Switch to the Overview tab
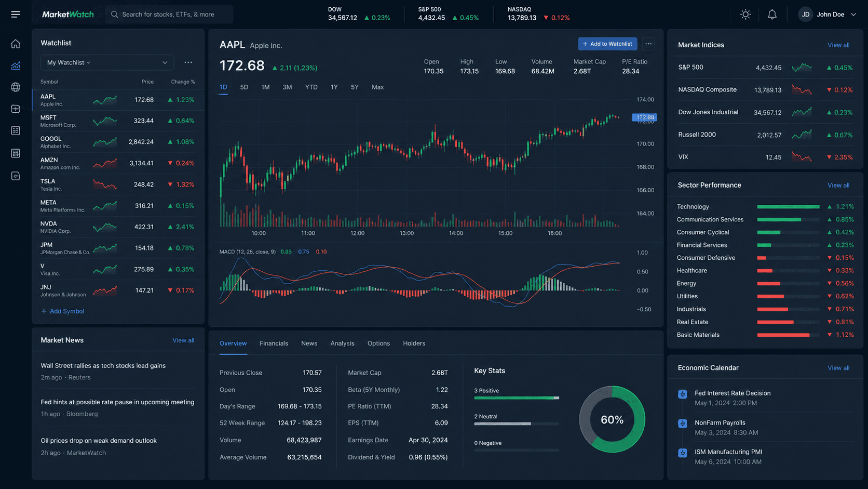 [x=233, y=343]
